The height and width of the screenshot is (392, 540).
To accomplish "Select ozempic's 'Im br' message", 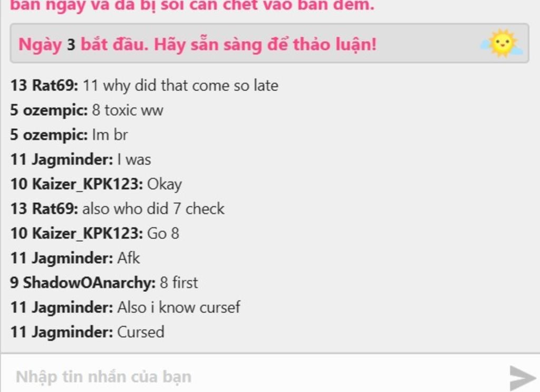I will click(110, 135).
